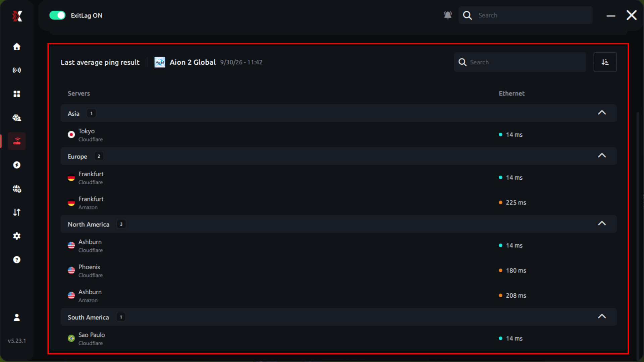Select the Sao Paulo Cloudflare server row

[x=339, y=339]
